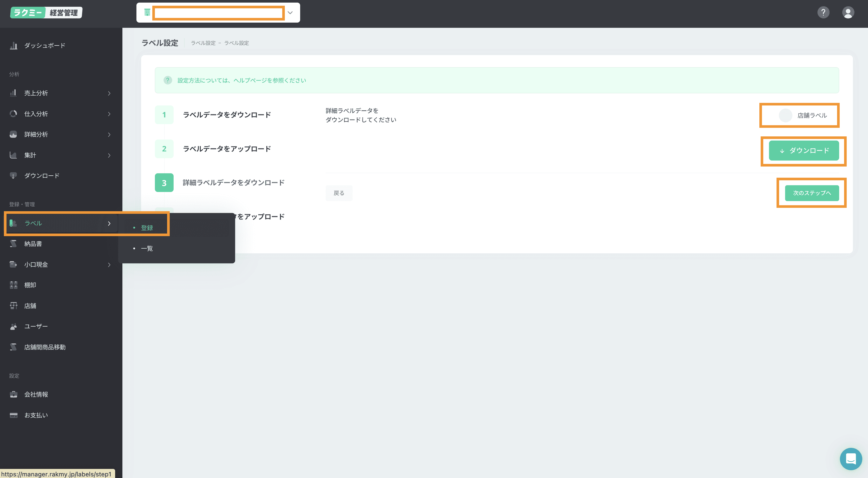
Task: Toggle the 店舗ラベル switch
Action: 785,116
